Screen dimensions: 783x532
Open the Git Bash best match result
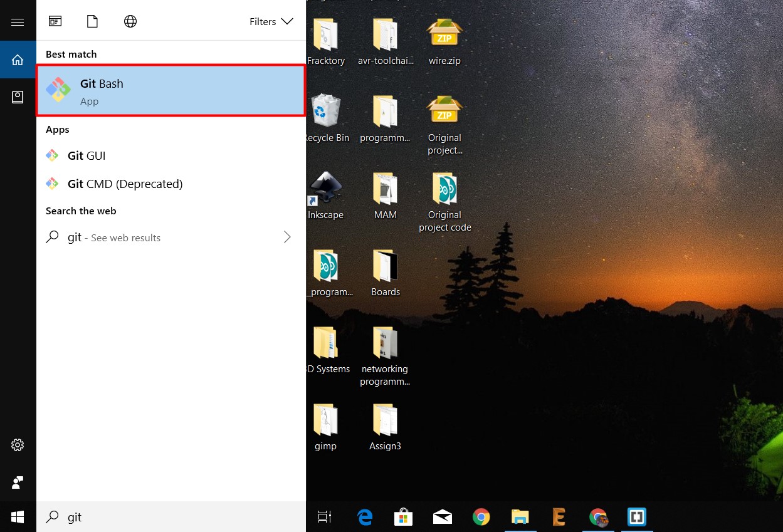(171, 90)
